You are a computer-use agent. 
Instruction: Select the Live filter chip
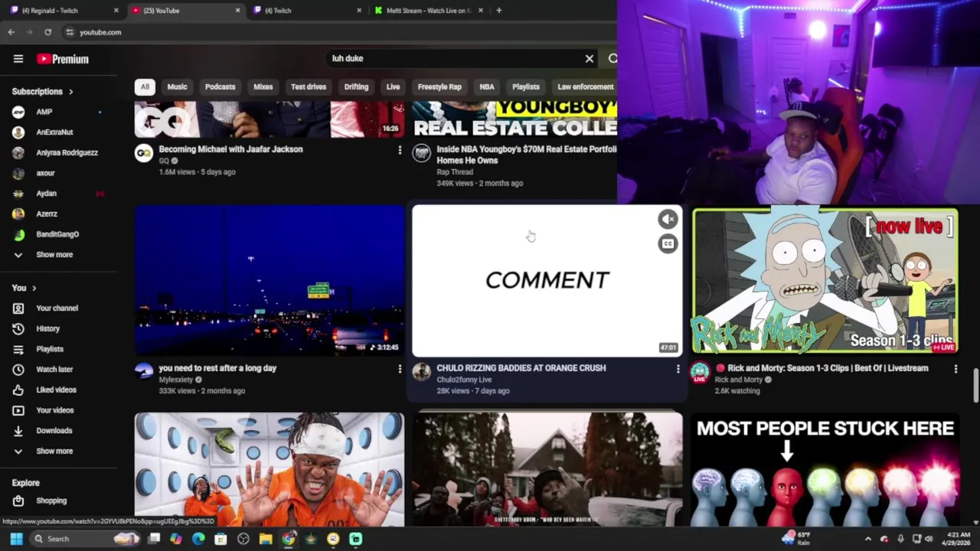coord(393,86)
